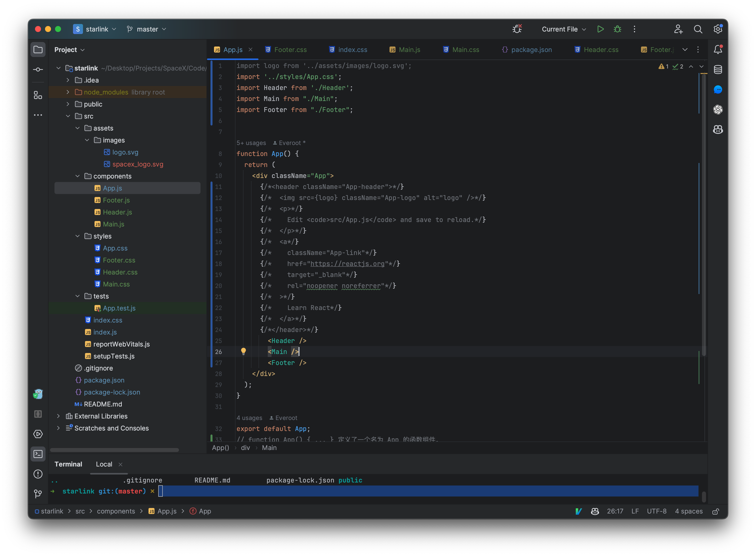Click the intention light bulb on line 26
Viewport: 756px width, 556px height.
(244, 351)
